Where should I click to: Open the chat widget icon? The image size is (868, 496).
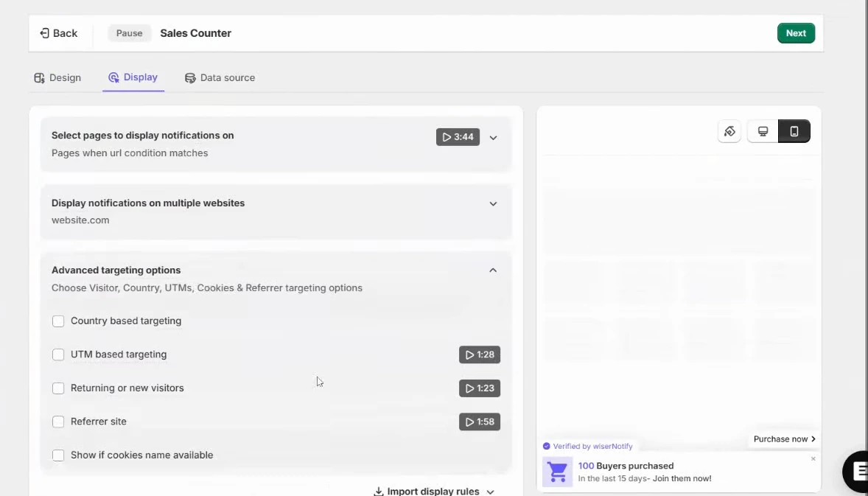tap(855, 471)
